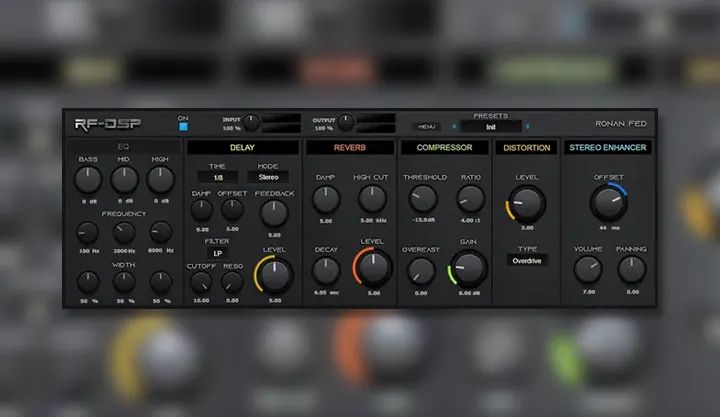Click the delay RESO knob
The image size is (720, 417).
232,283
